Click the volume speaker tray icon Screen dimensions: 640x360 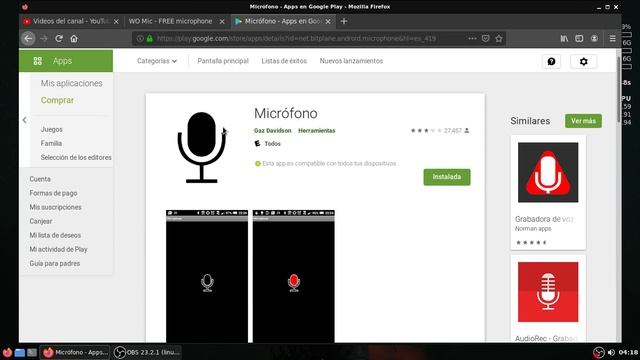611,353
